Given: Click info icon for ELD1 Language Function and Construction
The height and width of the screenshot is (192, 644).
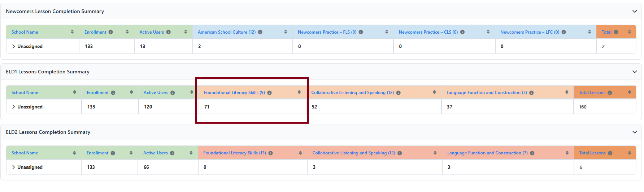Looking at the screenshot, I should (x=531, y=93).
